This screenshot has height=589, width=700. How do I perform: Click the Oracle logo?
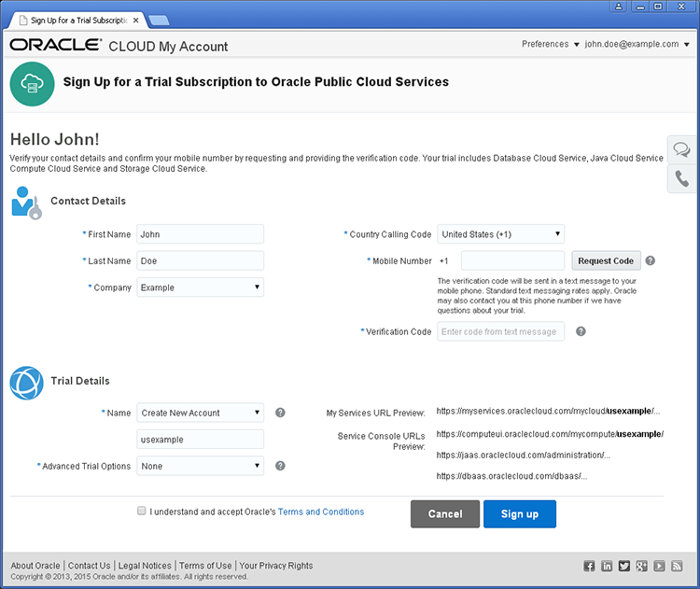pyautogui.click(x=56, y=45)
